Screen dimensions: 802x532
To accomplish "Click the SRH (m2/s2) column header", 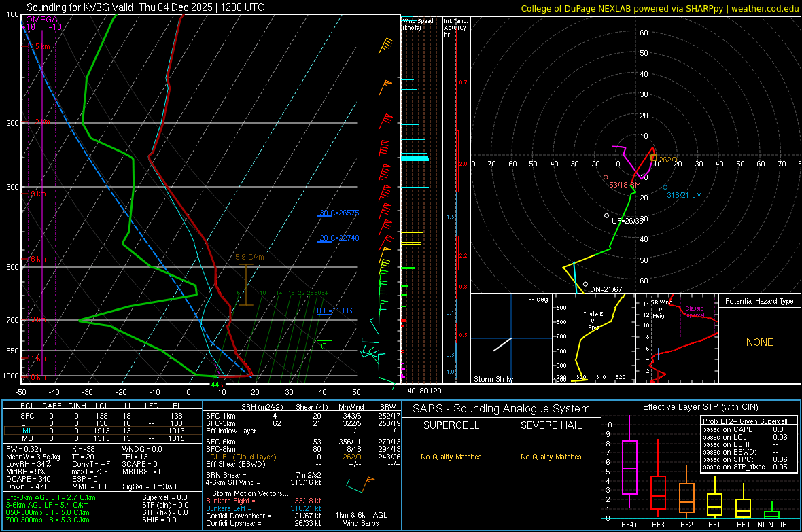I will point(262,407).
